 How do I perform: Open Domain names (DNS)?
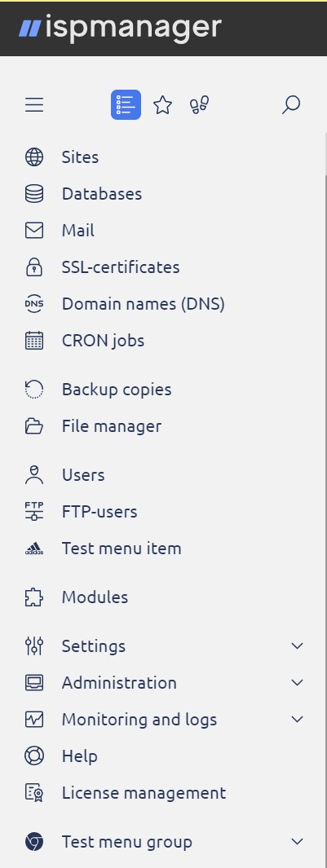pos(143,304)
